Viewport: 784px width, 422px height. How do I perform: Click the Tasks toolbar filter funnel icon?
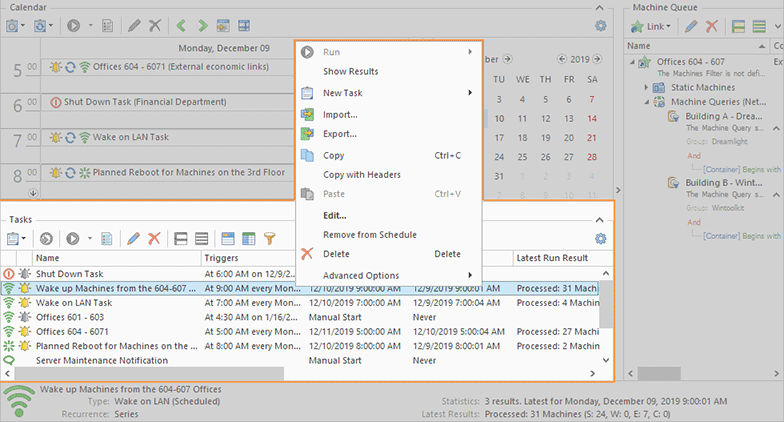(x=269, y=239)
